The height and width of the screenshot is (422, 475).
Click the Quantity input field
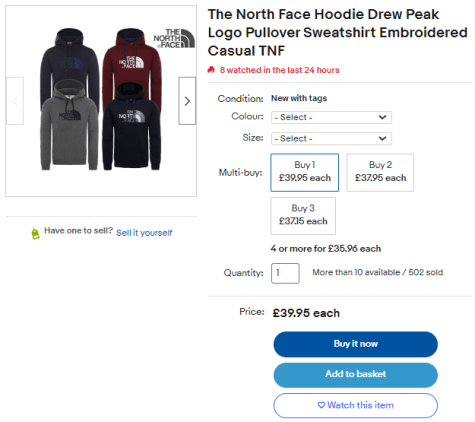tap(285, 273)
